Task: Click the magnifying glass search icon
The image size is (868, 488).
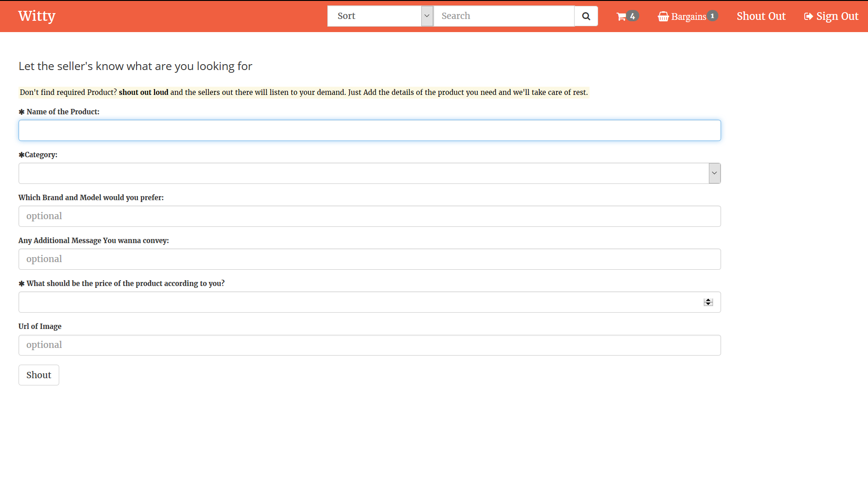Action: tap(586, 16)
